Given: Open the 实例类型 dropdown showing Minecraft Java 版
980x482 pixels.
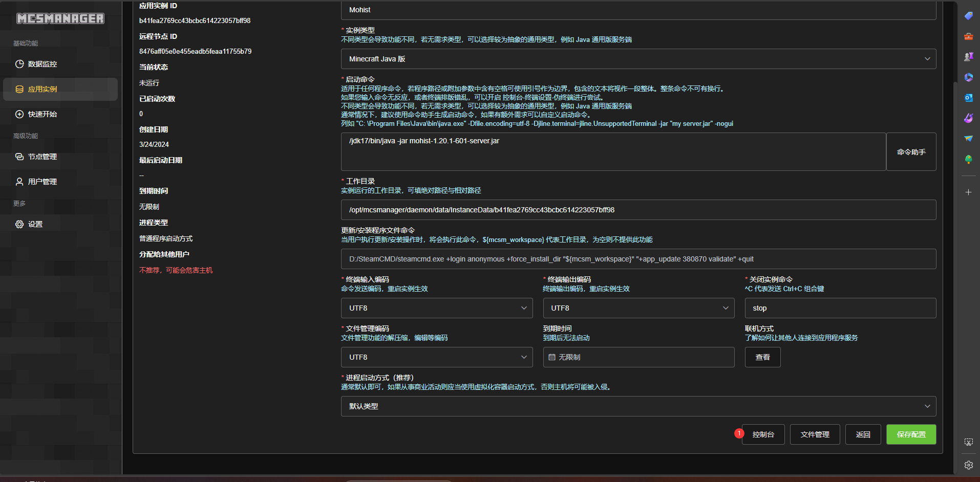Looking at the screenshot, I should (x=638, y=59).
